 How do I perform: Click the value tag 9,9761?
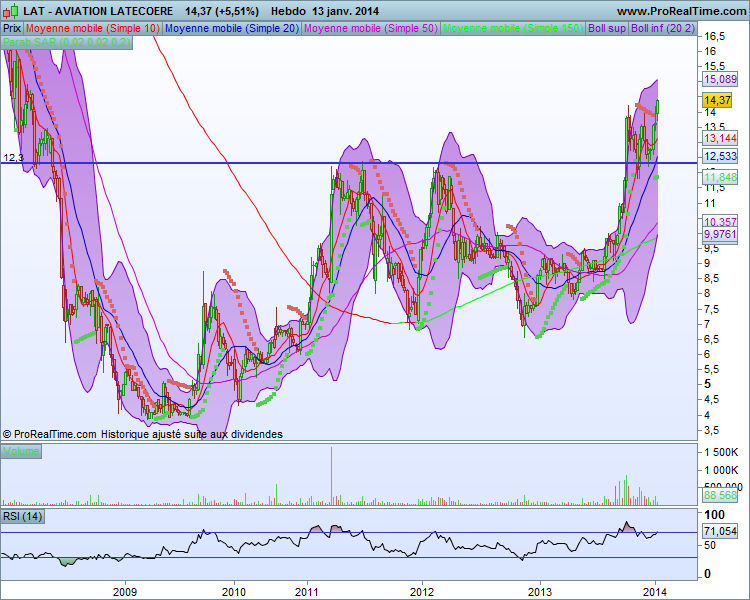click(x=720, y=234)
